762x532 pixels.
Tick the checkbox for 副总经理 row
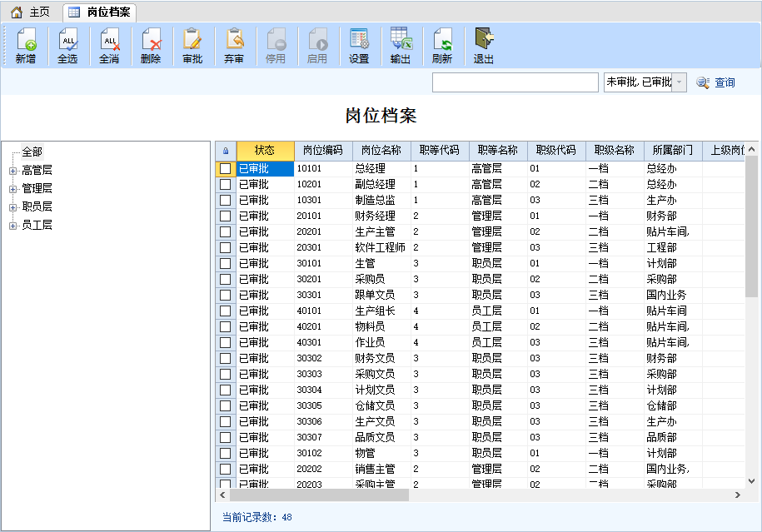226,185
